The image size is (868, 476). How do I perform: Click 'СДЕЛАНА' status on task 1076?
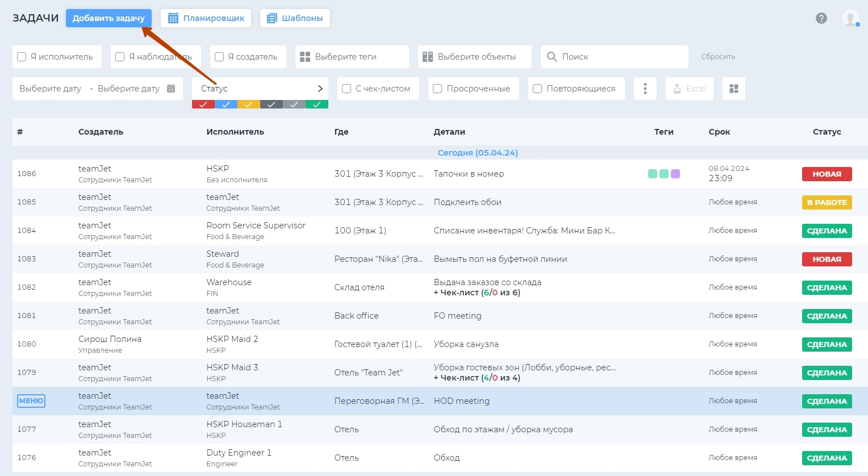(827, 458)
